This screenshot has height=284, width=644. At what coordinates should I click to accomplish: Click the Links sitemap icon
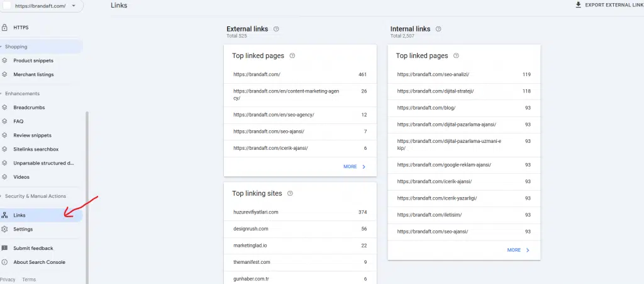point(4,215)
